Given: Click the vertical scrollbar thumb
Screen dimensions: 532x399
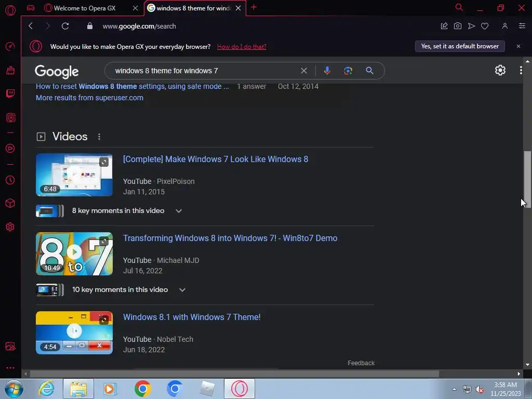Looking at the screenshot, I should pyautogui.click(x=527, y=179).
